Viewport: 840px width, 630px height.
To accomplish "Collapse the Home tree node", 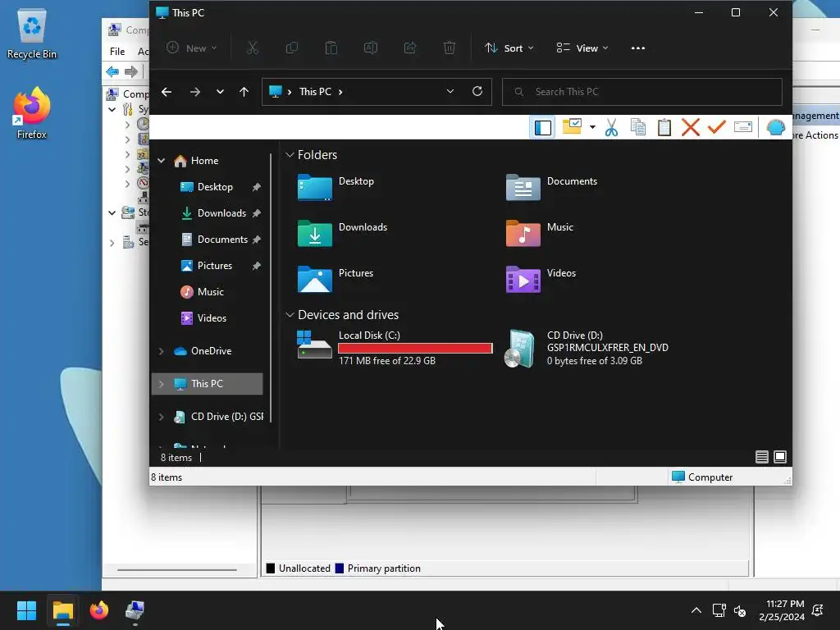I will [x=162, y=161].
